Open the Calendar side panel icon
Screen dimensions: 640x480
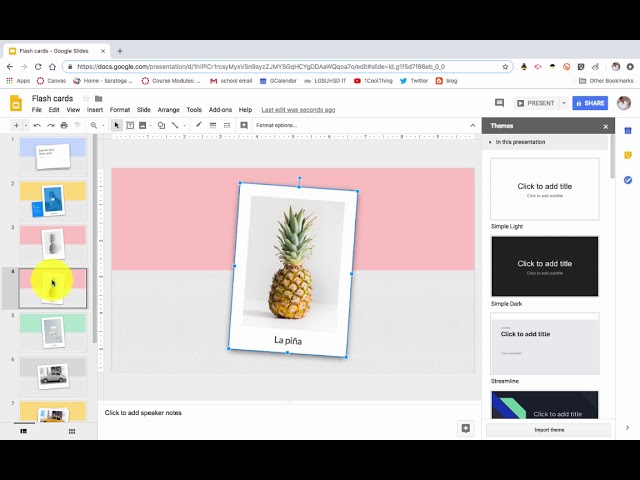click(x=628, y=131)
